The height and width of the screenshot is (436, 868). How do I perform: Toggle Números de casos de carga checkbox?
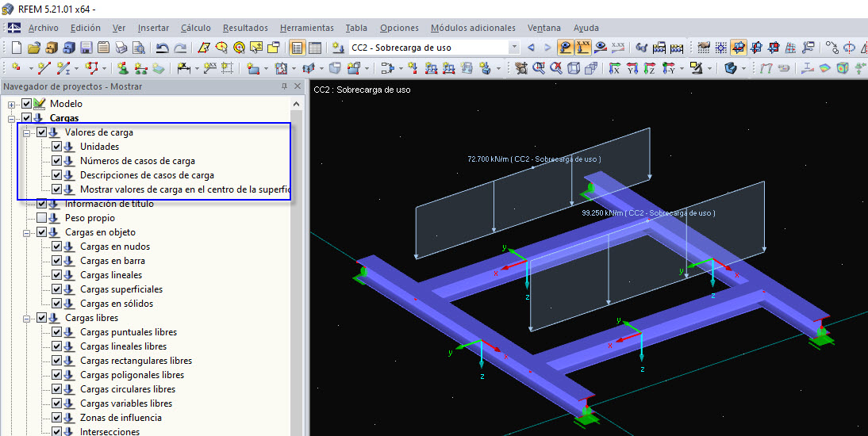coord(56,161)
